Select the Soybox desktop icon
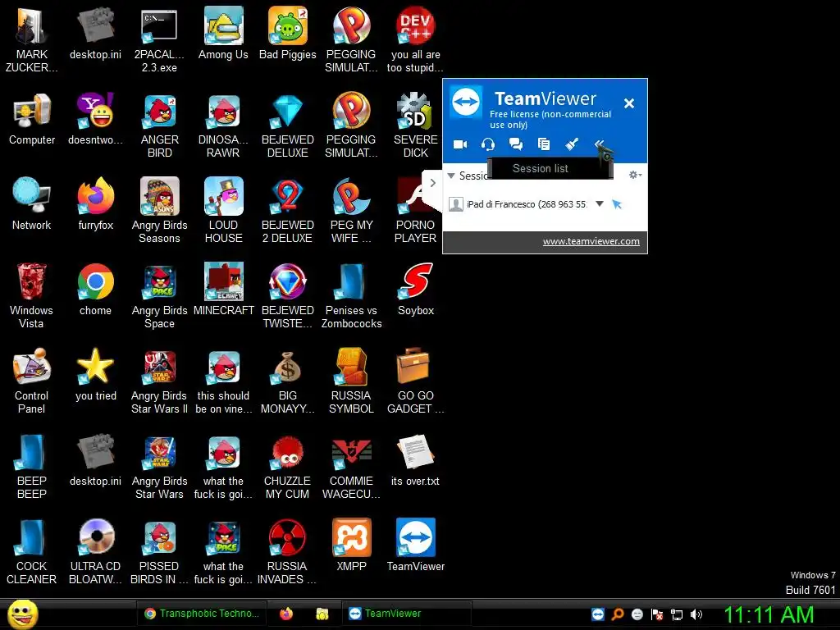The width and height of the screenshot is (840, 630). 416,290
